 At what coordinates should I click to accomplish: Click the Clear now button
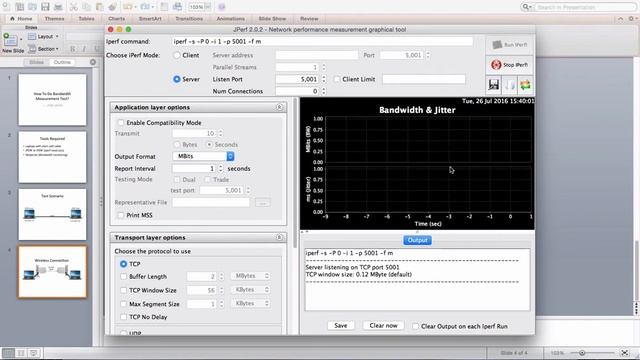pyautogui.click(x=383, y=325)
